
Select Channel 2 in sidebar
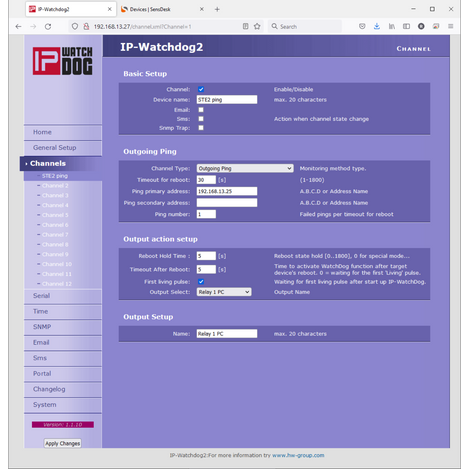point(55,186)
